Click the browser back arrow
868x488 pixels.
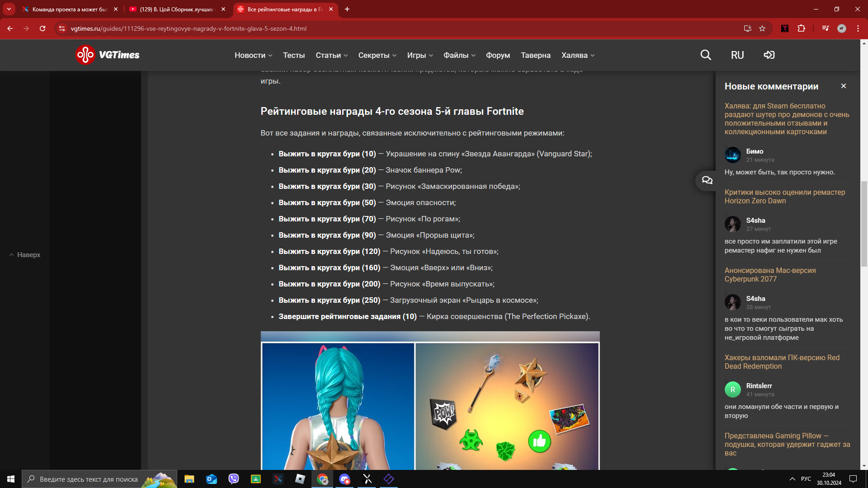[x=10, y=28]
